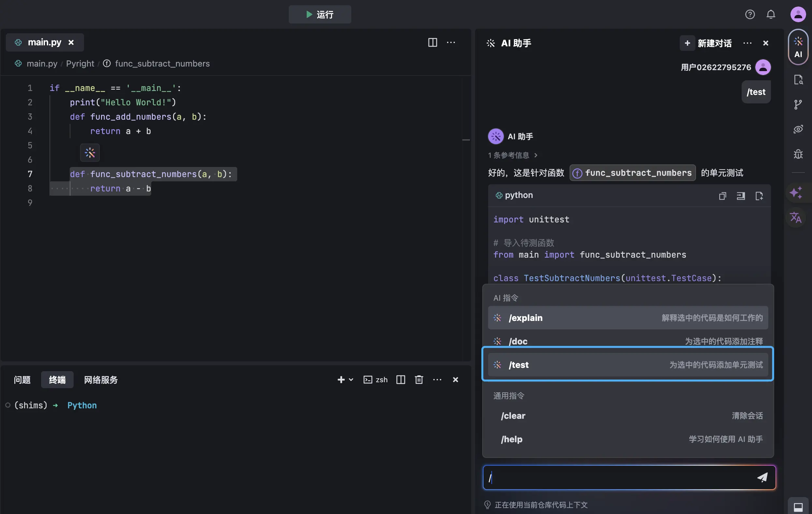The width and height of the screenshot is (812, 514).
Task: Toggle the AI sidebar icon
Action: (x=798, y=47)
